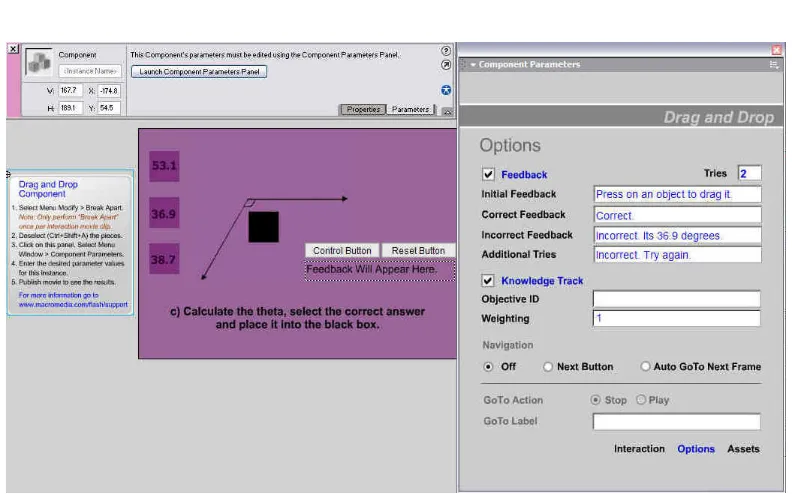
Task: Launch Component Parameters Panel button
Action: coord(199,72)
